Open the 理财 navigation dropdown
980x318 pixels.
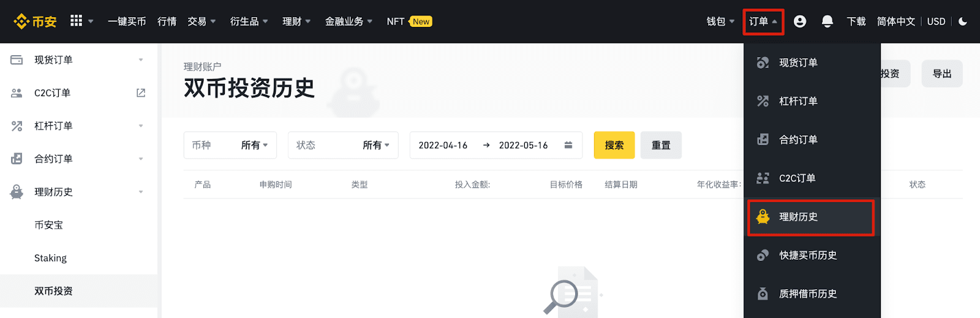[296, 21]
